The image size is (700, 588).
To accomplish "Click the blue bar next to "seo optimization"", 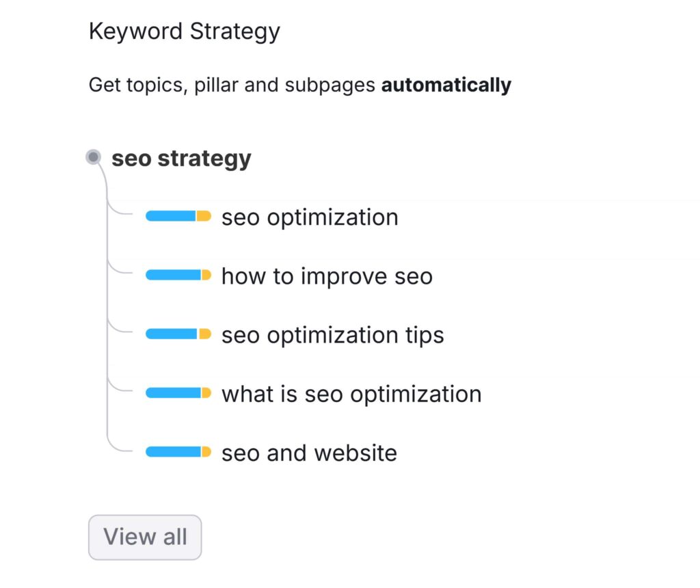I will tap(171, 217).
